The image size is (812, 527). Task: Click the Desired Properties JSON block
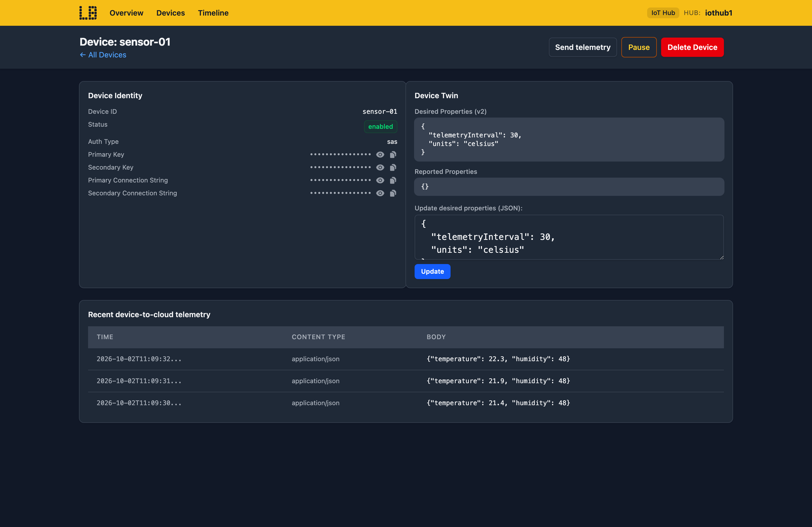(x=569, y=140)
